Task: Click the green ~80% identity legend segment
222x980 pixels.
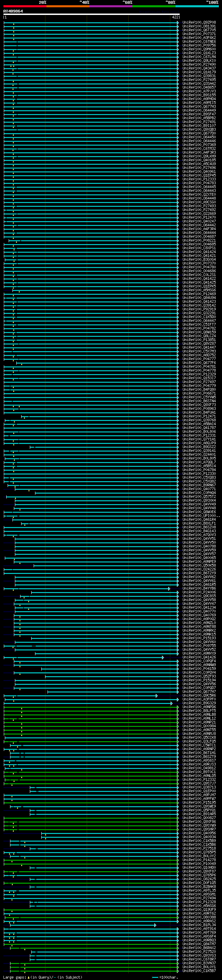Action: click(x=154, y=6)
